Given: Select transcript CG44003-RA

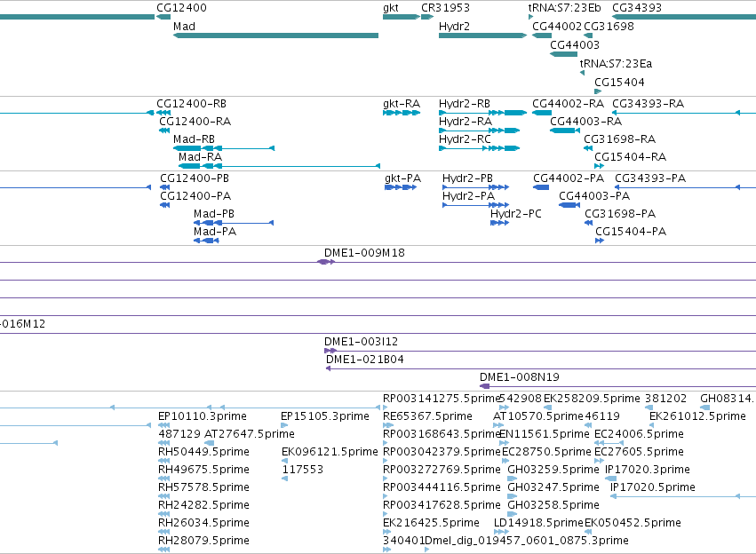Looking at the screenshot, I should click(x=565, y=131).
